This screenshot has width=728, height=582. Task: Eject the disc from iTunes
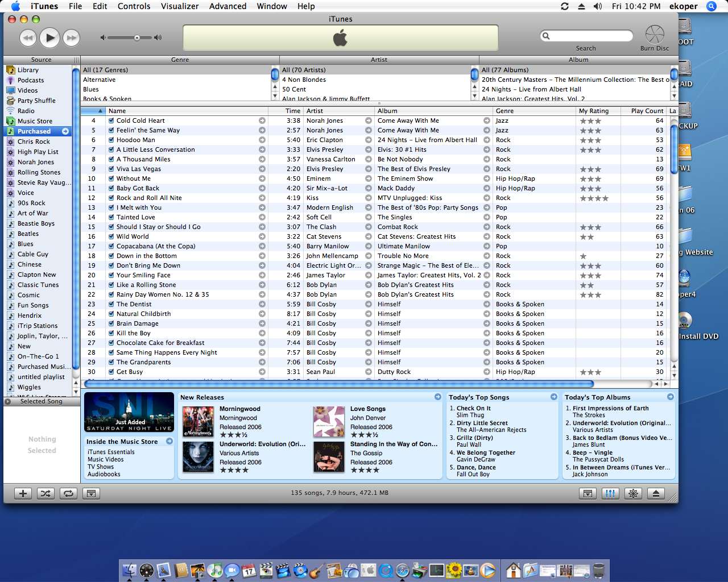656,493
